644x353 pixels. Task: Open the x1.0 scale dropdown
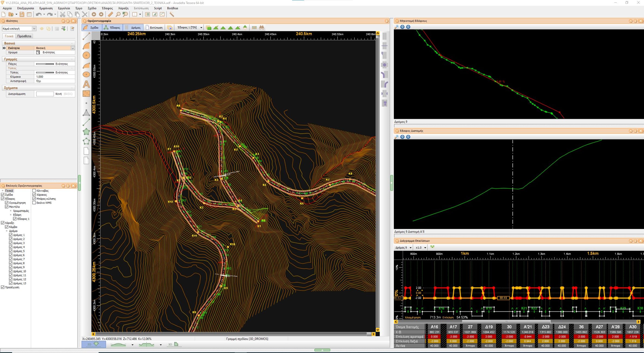pyautogui.click(x=425, y=247)
